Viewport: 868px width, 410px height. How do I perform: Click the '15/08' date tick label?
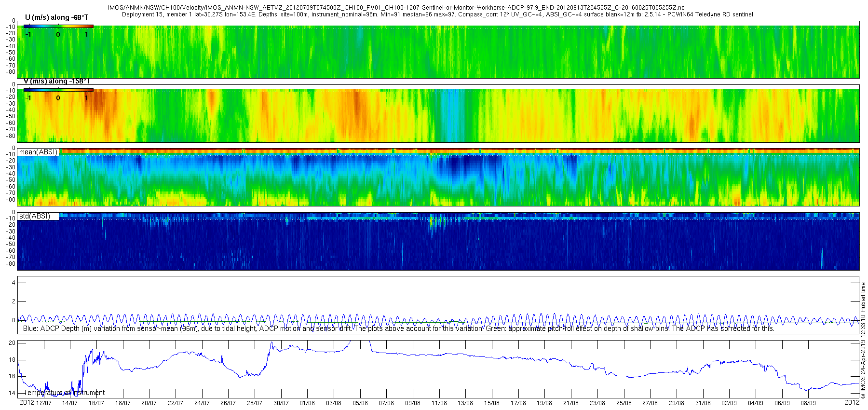point(492,403)
